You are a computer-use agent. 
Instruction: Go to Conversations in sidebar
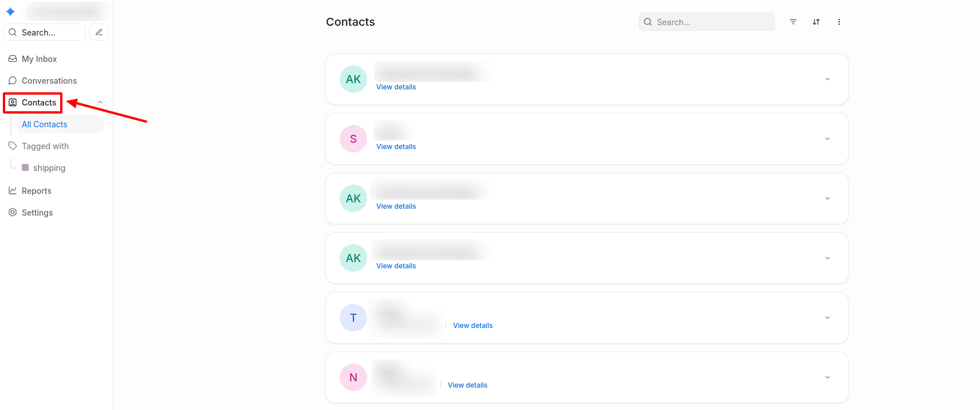click(x=49, y=81)
